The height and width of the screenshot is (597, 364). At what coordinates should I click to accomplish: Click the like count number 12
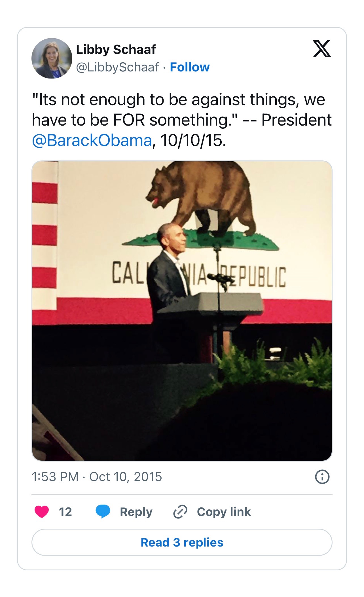coord(65,511)
